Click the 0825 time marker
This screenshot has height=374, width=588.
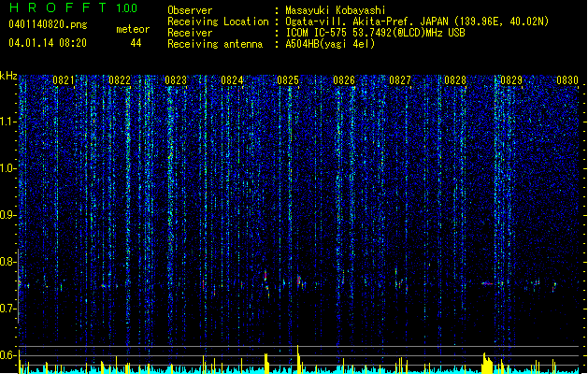(288, 80)
